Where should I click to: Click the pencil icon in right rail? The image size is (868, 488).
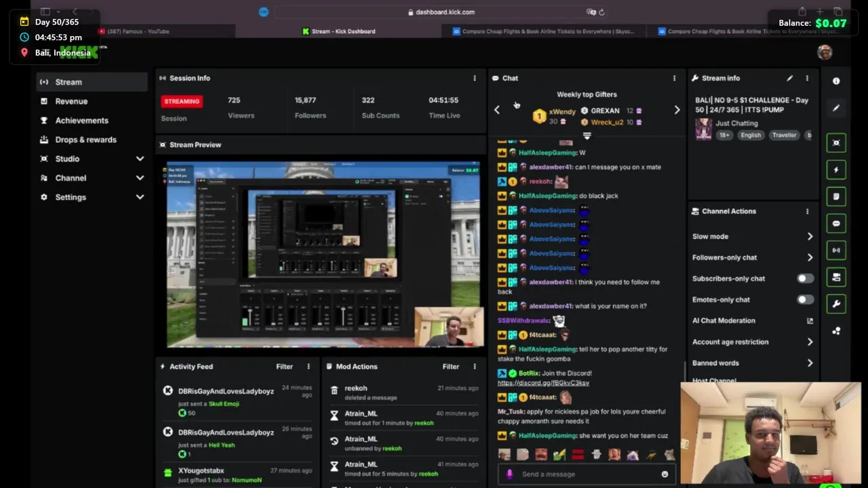[836, 108]
